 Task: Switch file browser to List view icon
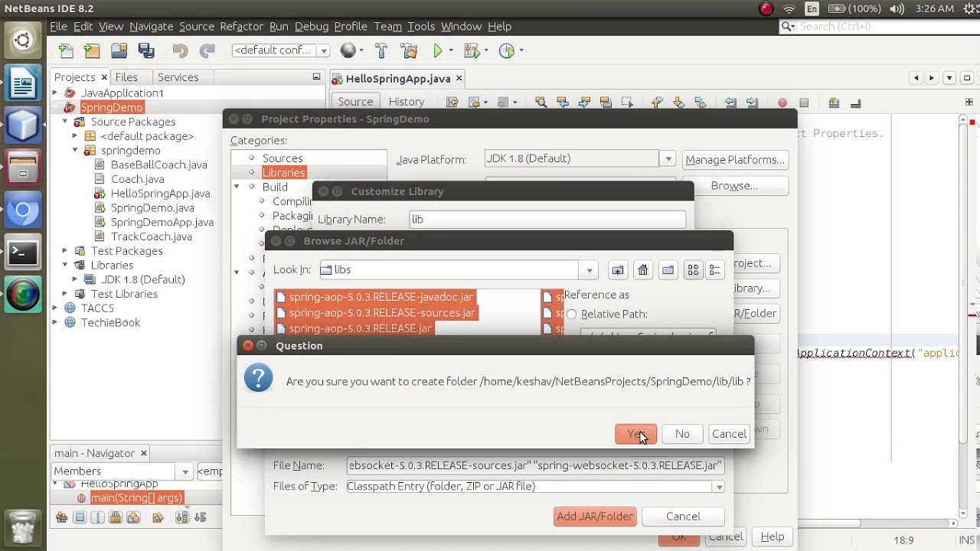[x=693, y=270]
